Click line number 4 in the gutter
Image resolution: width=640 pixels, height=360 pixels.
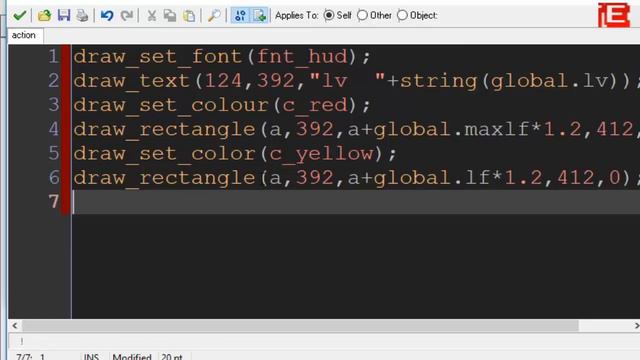(53, 129)
